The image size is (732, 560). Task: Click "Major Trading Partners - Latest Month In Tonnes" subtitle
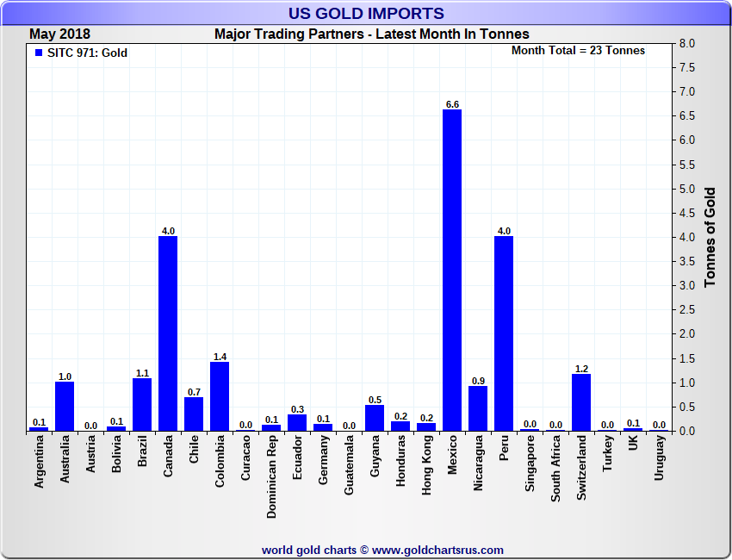(372, 34)
